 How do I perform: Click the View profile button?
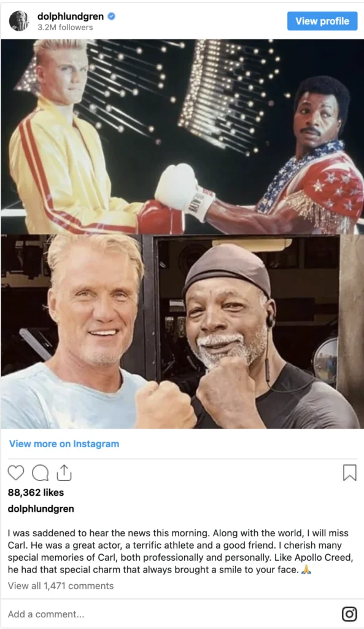pyautogui.click(x=322, y=21)
